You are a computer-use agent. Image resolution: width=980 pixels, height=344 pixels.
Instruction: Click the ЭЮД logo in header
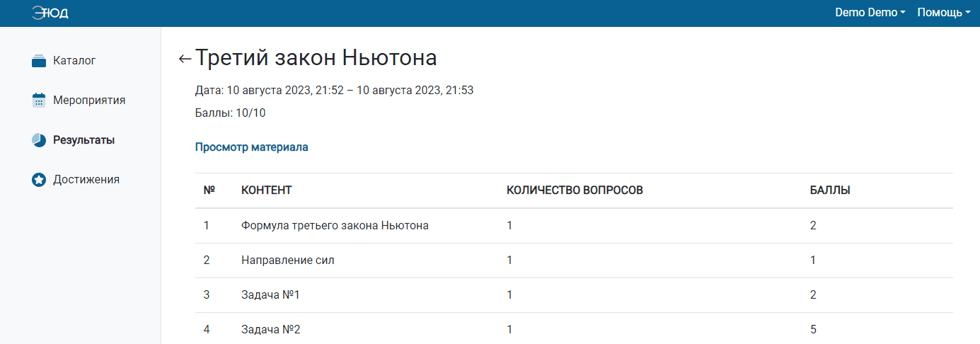(x=50, y=13)
